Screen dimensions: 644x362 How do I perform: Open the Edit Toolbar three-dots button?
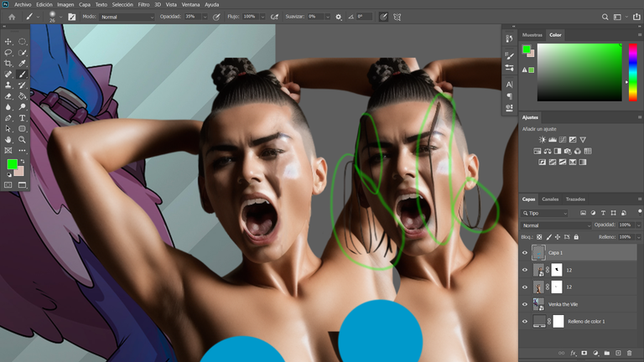click(x=22, y=151)
